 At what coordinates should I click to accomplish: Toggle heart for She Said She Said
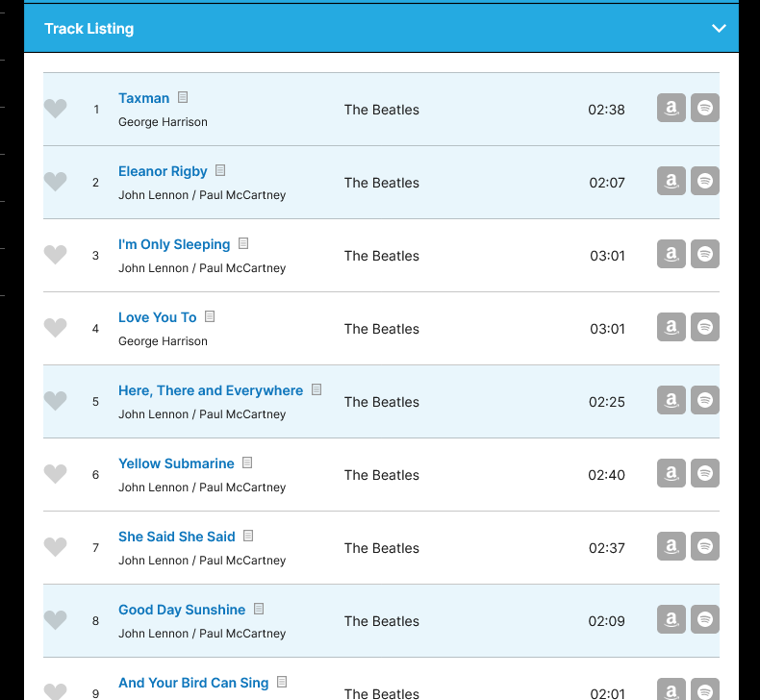[x=56, y=548]
